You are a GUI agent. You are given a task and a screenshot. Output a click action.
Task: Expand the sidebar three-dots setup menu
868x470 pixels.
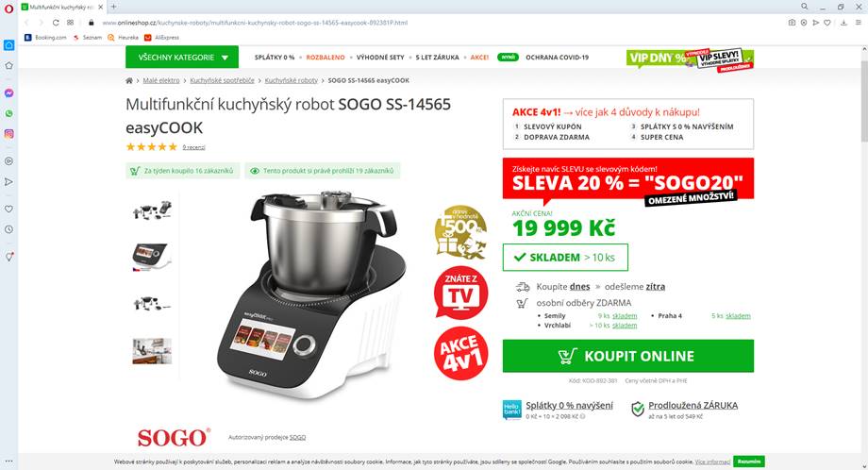coord(8,461)
